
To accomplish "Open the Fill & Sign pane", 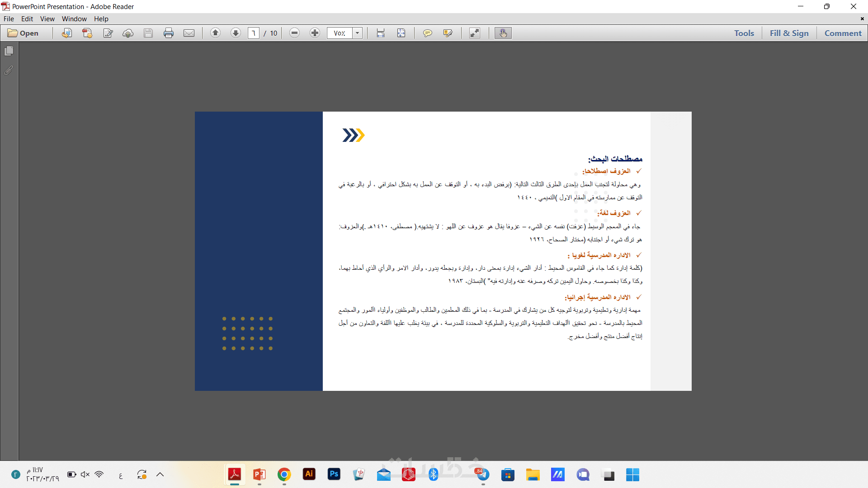I will point(789,33).
